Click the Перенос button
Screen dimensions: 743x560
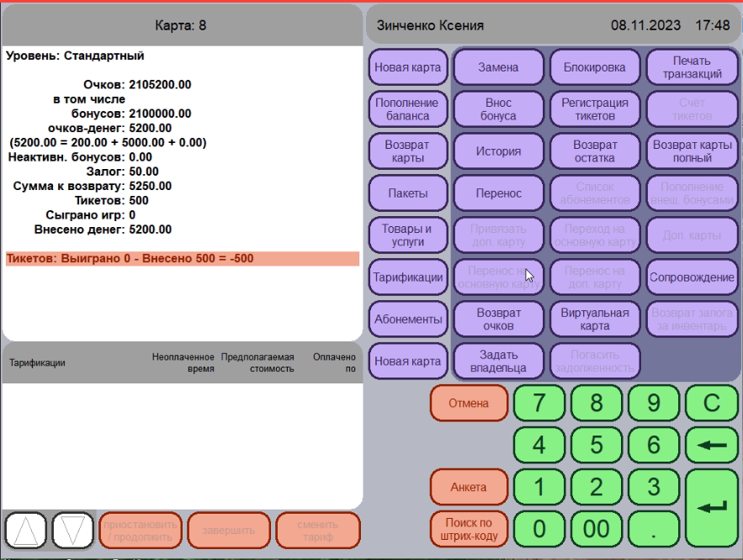tap(498, 193)
